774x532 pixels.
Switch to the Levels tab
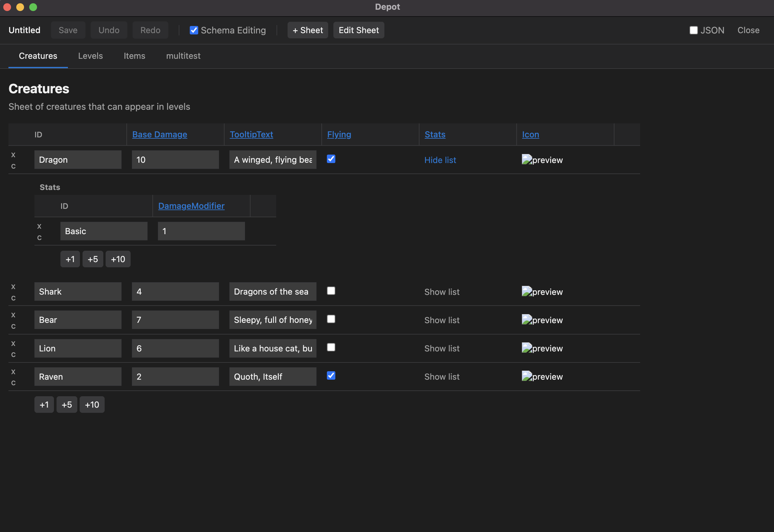tap(90, 56)
